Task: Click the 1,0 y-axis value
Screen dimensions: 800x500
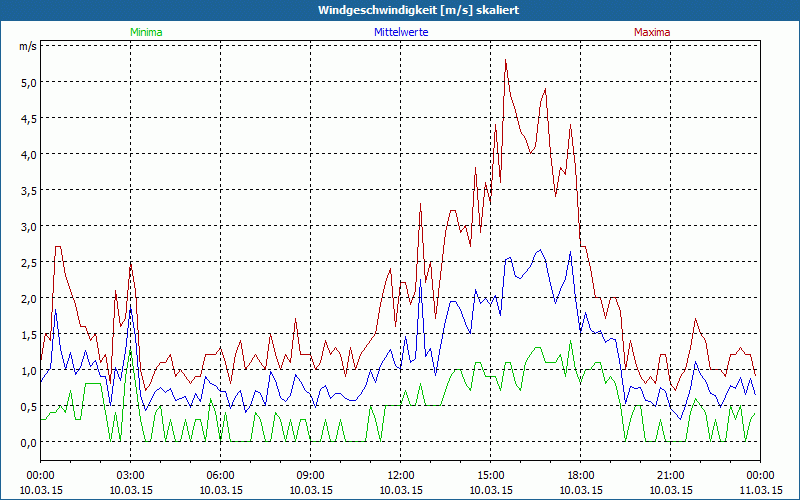Action: 28,370
